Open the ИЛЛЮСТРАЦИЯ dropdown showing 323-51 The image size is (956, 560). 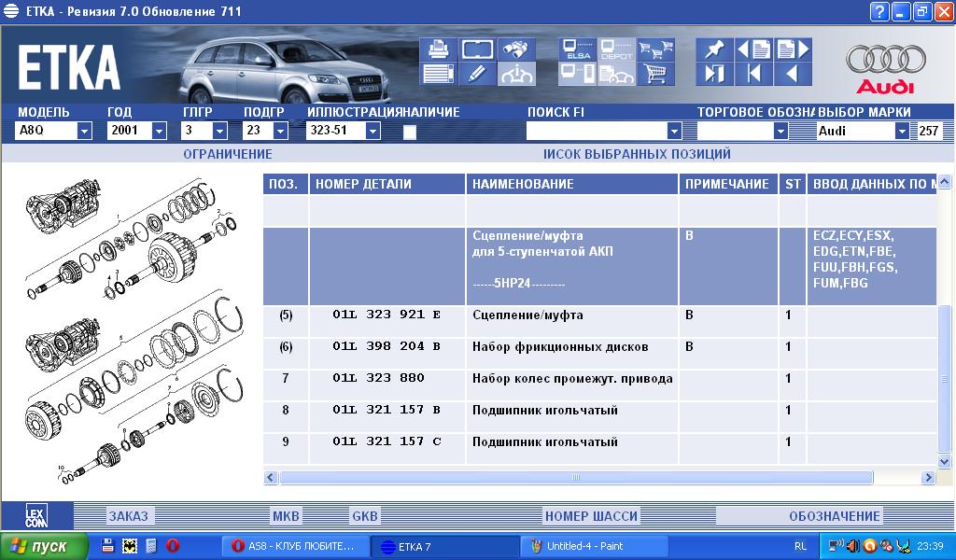[373, 132]
